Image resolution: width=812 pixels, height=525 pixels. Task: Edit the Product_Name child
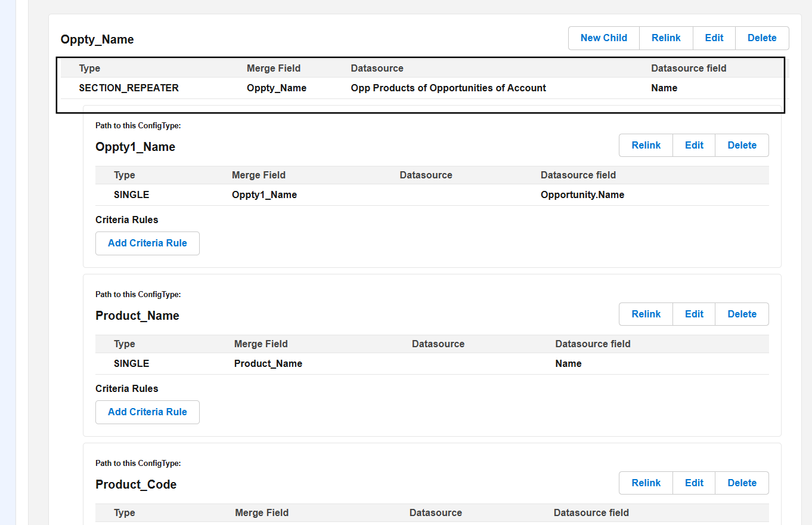[x=694, y=314]
